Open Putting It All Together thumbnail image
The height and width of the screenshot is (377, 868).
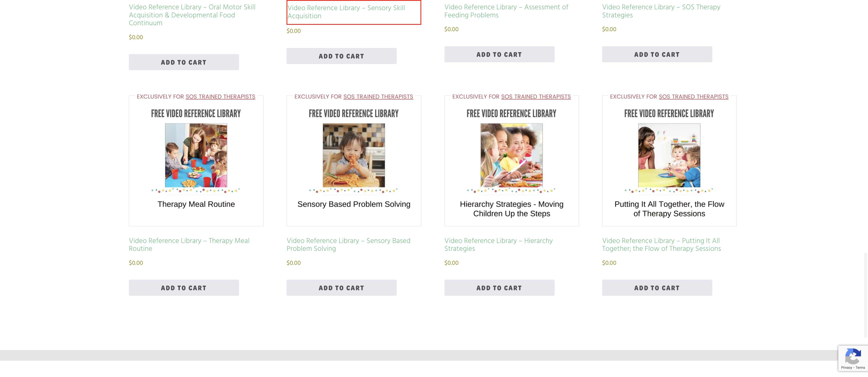click(x=669, y=161)
